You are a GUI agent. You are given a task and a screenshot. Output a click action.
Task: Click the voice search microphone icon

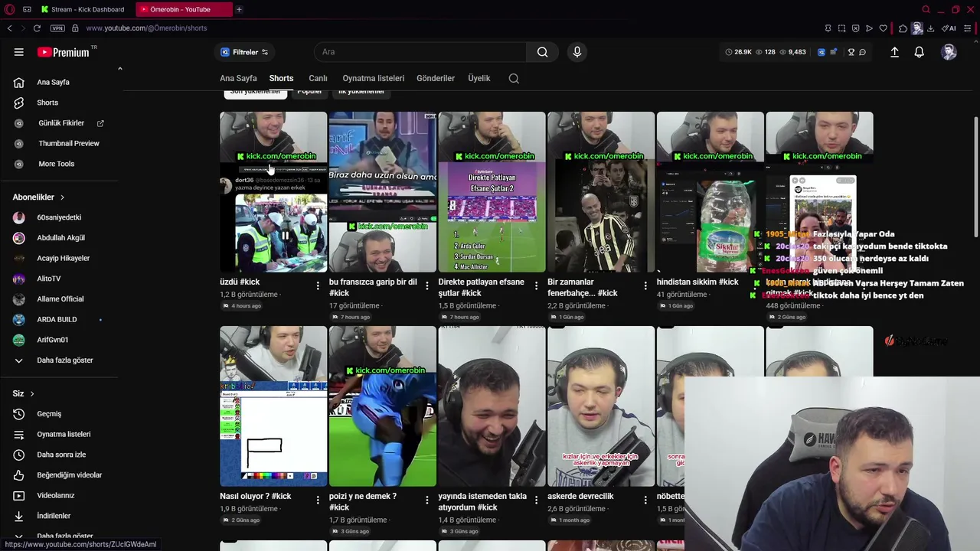tap(577, 52)
